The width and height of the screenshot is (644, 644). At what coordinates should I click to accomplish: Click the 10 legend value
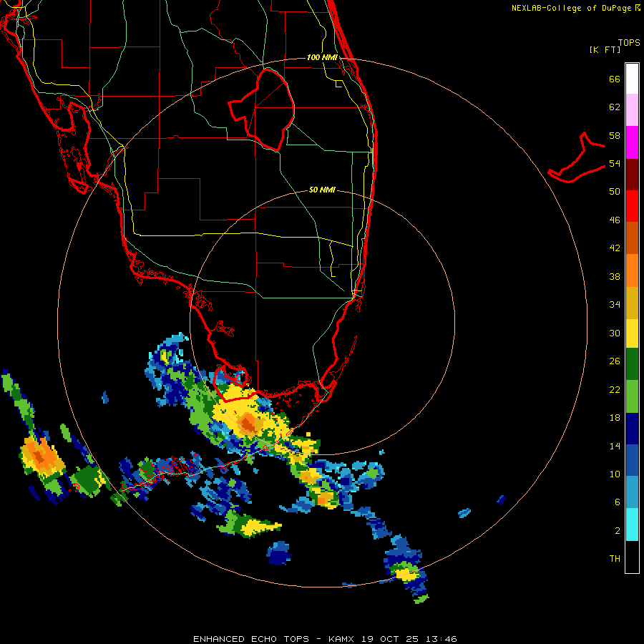coord(615,474)
